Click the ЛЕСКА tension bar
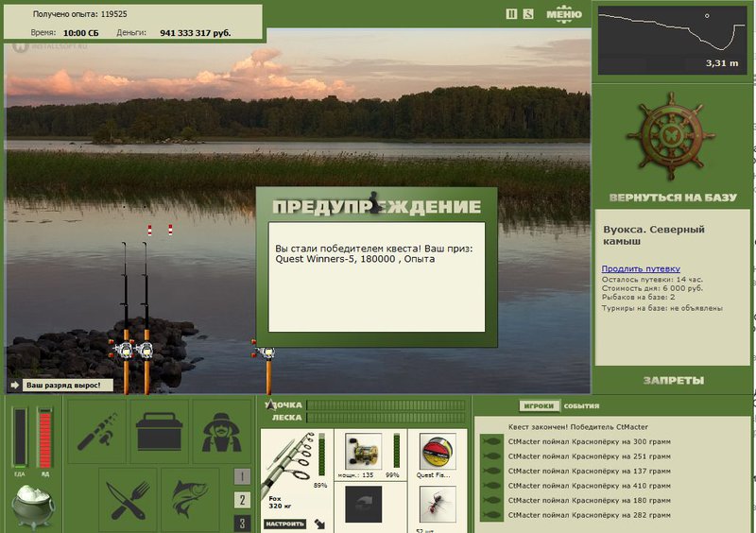 tap(386, 418)
